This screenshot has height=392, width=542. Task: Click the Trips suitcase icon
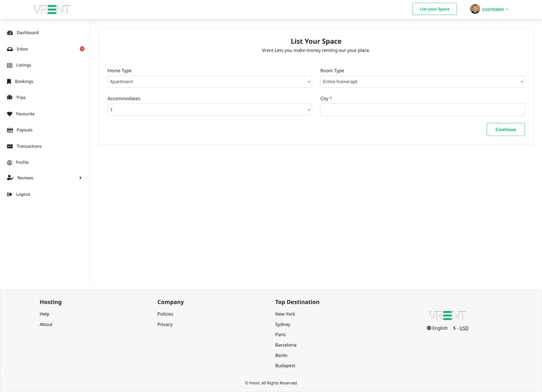coord(10,98)
